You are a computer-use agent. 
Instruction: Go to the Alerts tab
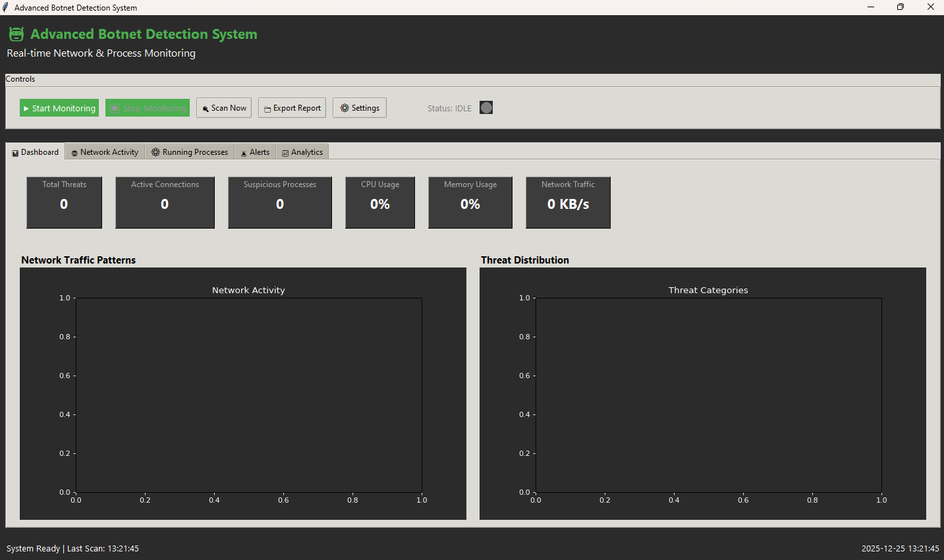[x=255, y=152]
